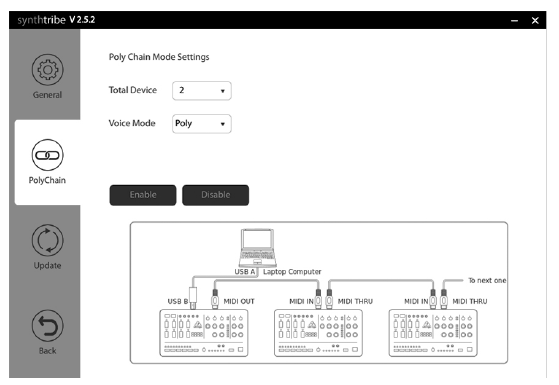Close the synthtribe window
The height and width of the screenshot is (385, 559).
pyautogui.click(x=535, y=21)
